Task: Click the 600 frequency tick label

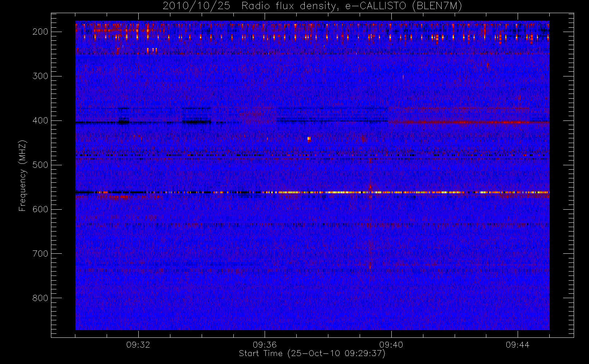Action: [40, 209]
